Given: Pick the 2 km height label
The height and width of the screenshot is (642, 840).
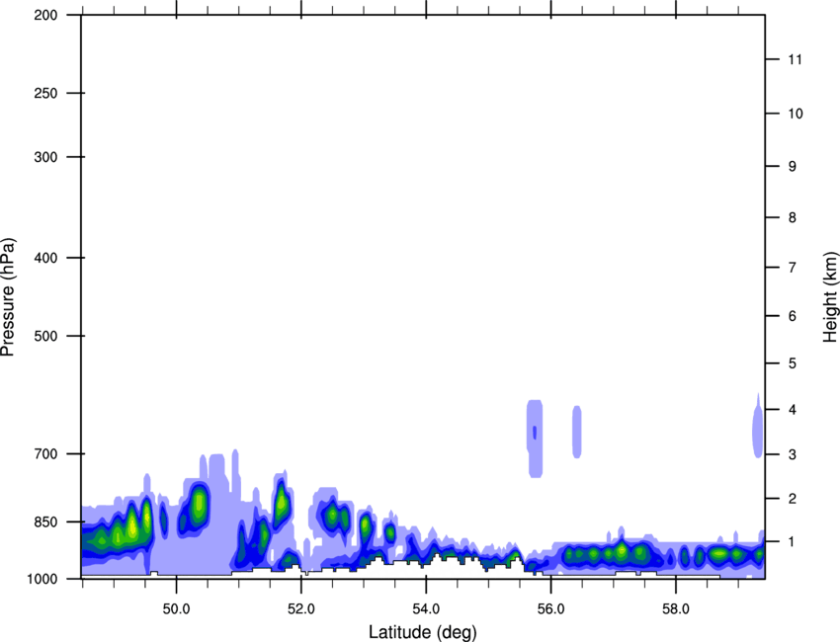Looking at the screenshot, I should [793, 499].
